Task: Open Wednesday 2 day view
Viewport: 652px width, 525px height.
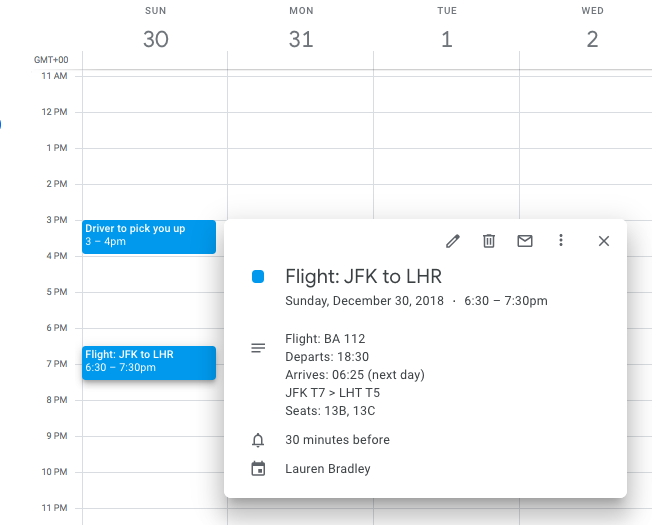Action: pos(592,39)
